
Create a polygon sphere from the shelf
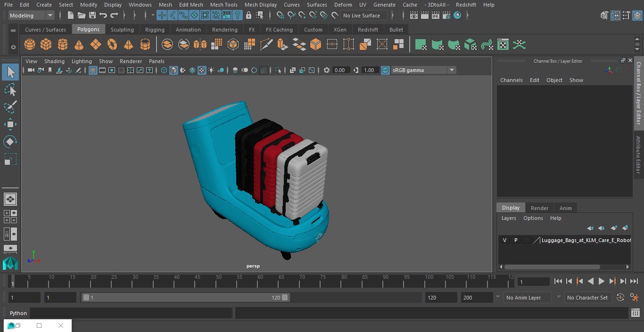click(x=30, y=45)
